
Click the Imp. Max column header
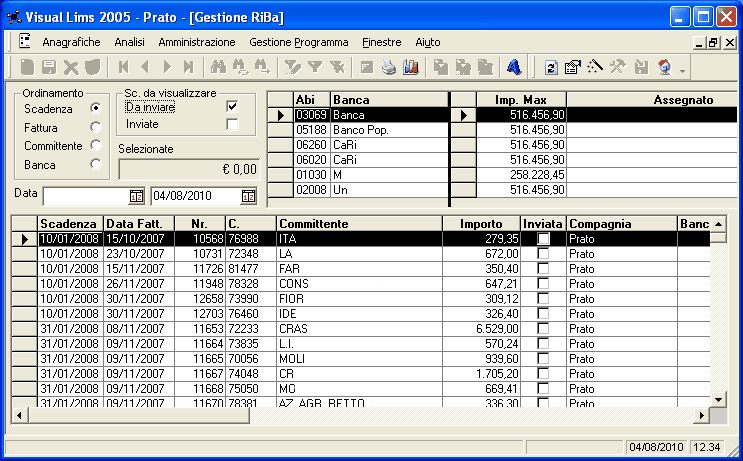(521, 100)
